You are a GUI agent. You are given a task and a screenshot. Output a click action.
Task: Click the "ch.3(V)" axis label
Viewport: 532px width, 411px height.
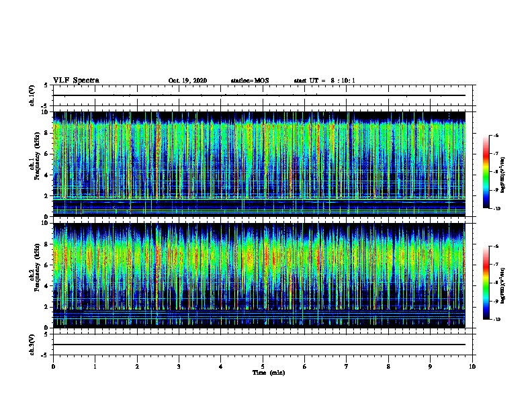coord(32,345)
